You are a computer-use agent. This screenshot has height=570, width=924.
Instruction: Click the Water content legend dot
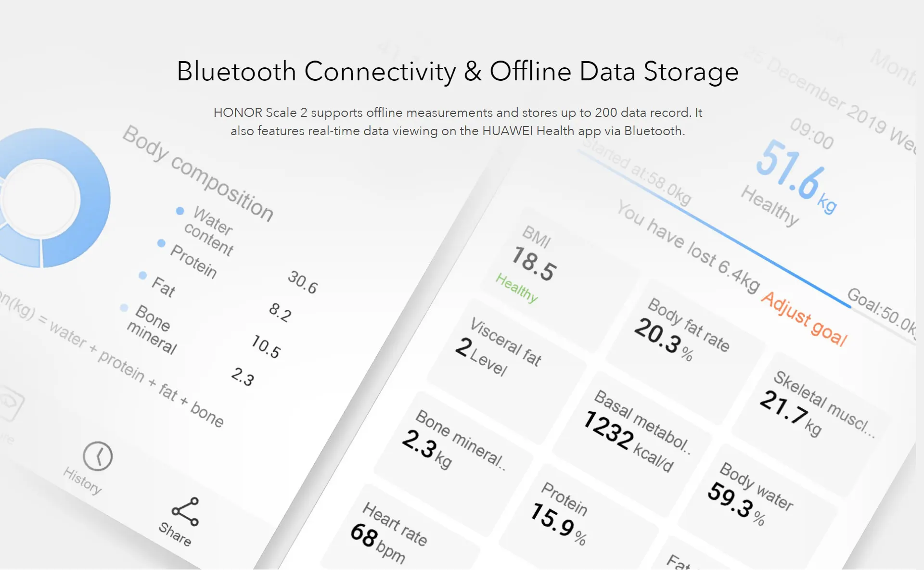tap(180, 211)
